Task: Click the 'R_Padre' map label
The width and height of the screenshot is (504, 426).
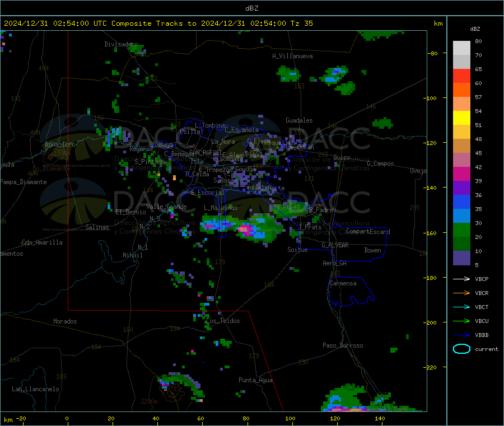Action: [321, 210]
